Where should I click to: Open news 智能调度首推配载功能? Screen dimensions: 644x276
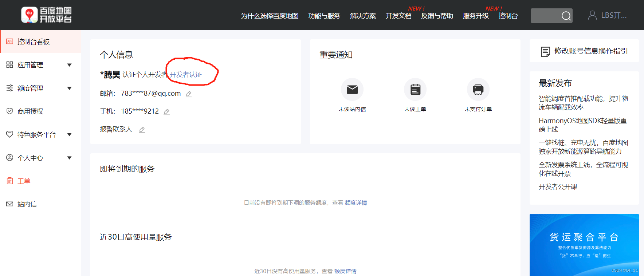pos(583,103)
